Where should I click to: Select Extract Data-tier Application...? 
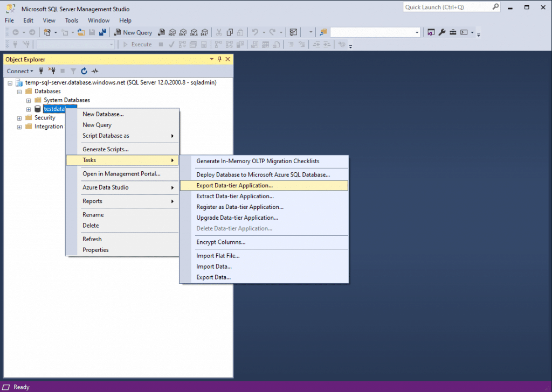click(264, 196)
